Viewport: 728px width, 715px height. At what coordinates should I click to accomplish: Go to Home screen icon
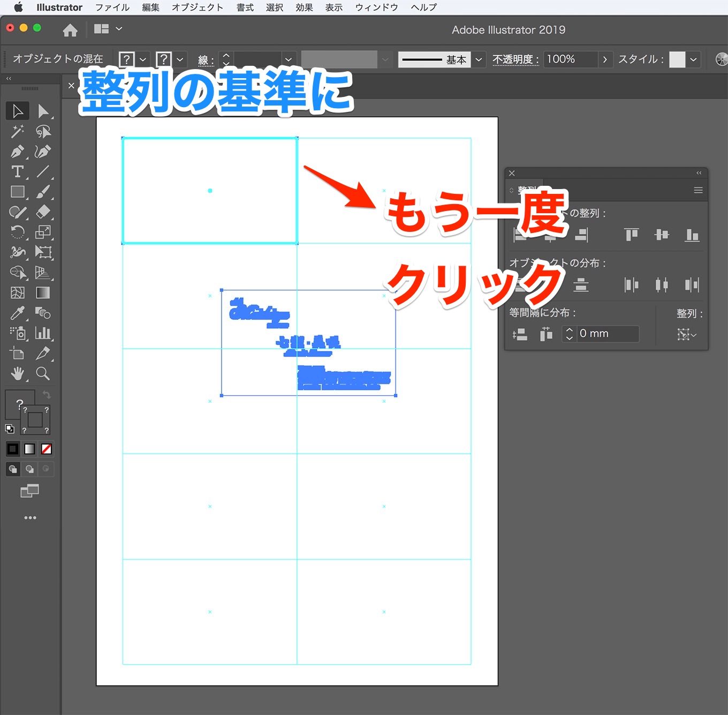tap(70, 30)
